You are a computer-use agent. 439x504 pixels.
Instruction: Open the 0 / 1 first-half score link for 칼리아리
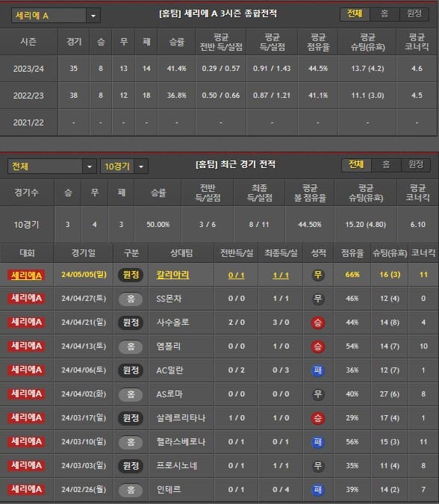pyautogui.click(x=236, y=276)
